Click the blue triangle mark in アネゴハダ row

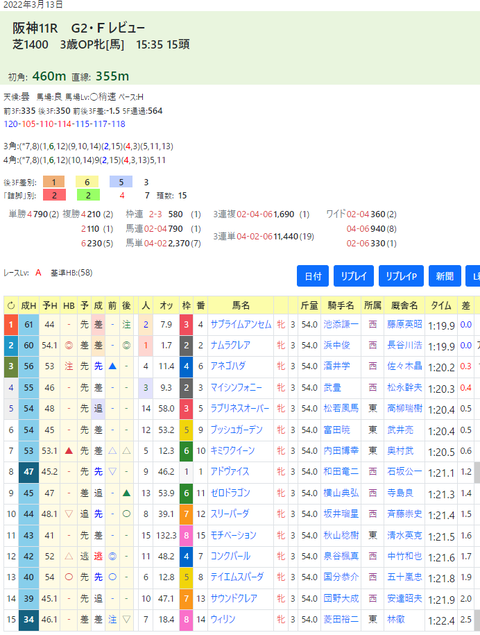(113, 366)
